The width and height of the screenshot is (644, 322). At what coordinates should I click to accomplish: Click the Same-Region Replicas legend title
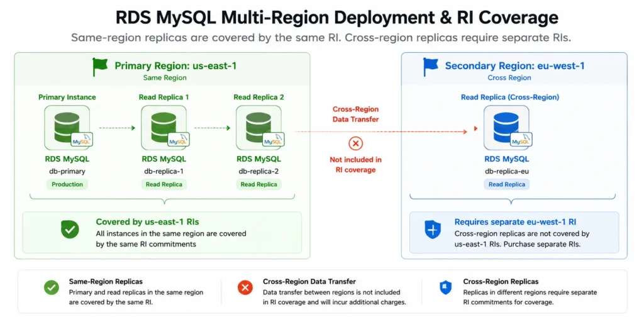click(106, 282)
